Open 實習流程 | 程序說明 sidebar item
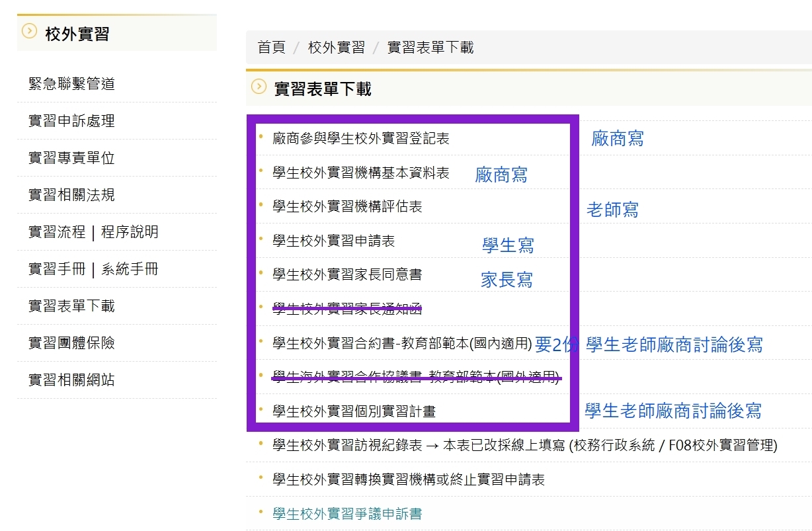The image size is (812, 531). [93, 232]
